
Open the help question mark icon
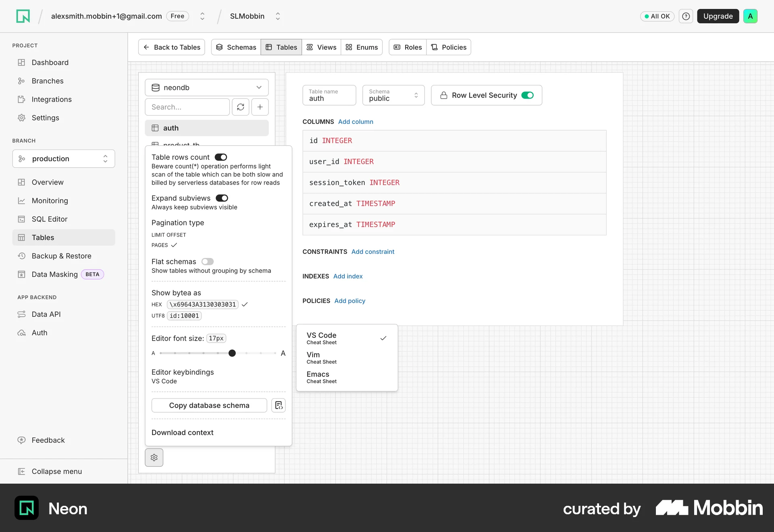coord(686,16)
